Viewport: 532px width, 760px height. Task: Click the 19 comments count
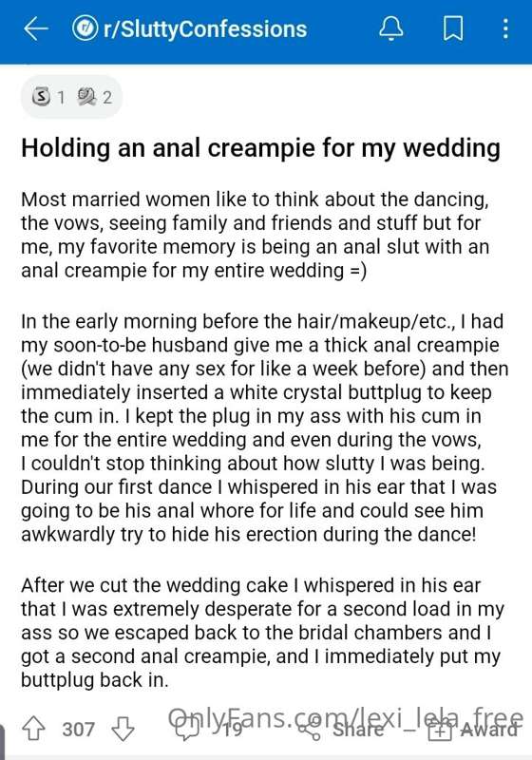(x=233, y=730)
